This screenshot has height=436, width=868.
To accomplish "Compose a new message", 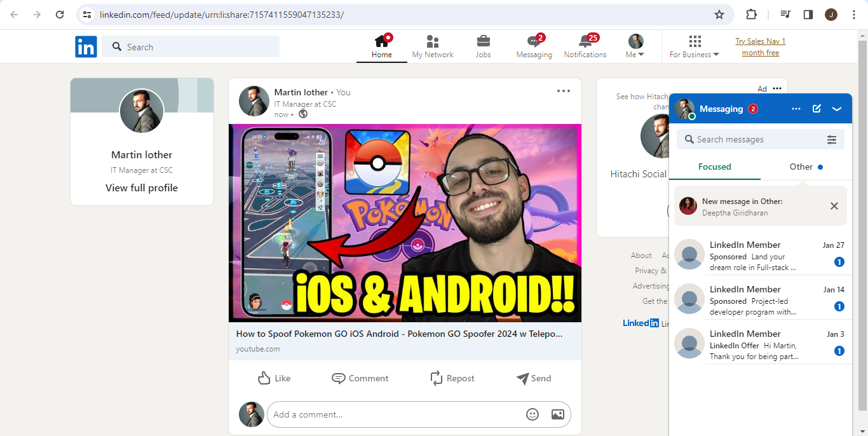I will point(817,109).
